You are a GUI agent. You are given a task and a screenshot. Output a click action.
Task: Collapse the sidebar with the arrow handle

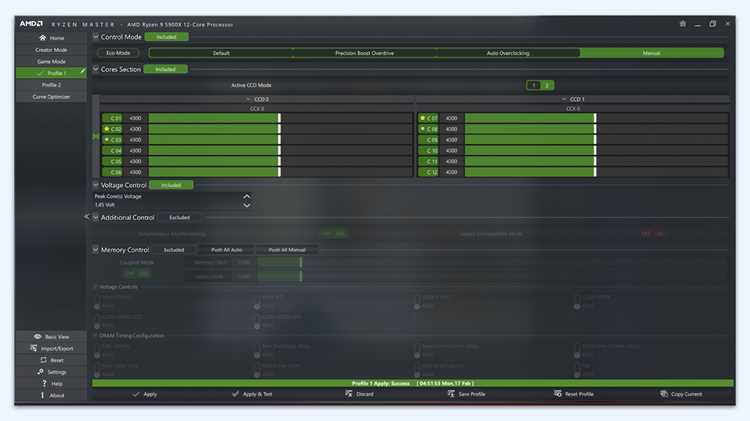point(87,217)
